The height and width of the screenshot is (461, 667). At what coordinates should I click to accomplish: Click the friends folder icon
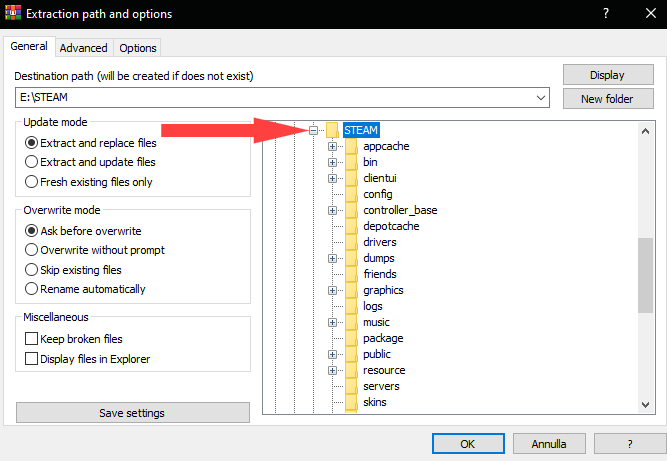click(351, 274)
